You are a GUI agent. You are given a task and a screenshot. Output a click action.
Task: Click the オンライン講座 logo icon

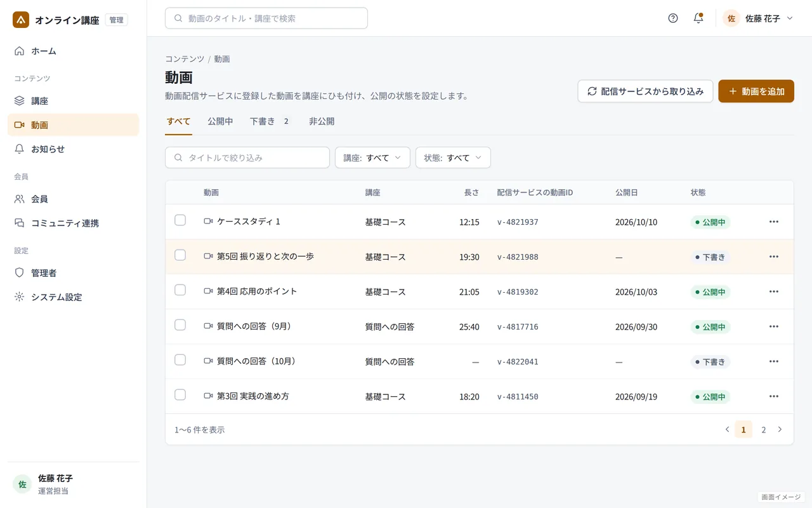click(21, 20)
